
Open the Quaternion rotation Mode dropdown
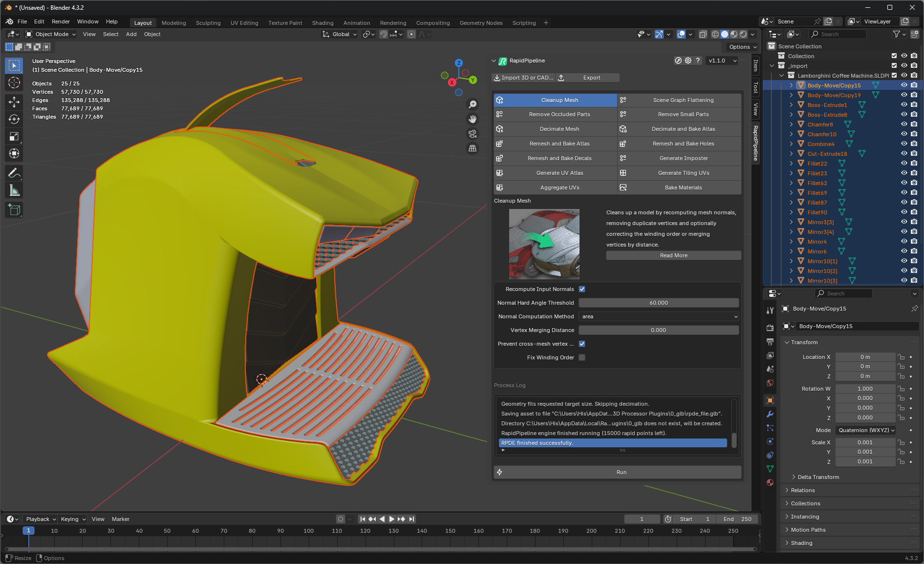click(x=865, y=430)
